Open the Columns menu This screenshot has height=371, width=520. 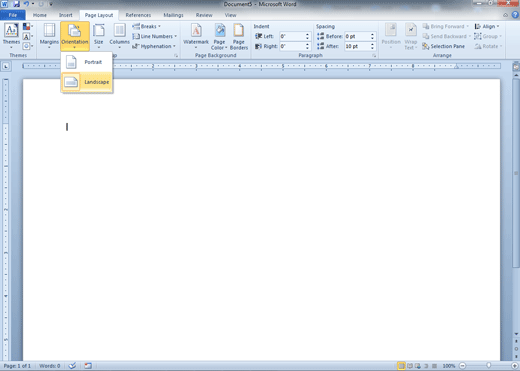point(119,36)
